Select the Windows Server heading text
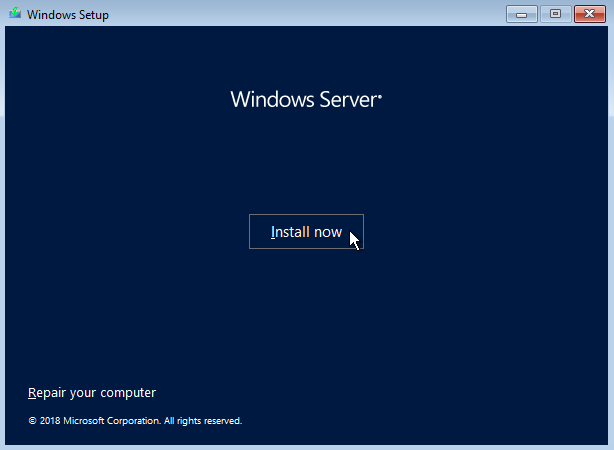Image resolution: width=614 pixels, height=450 pixels. (306, 99)
